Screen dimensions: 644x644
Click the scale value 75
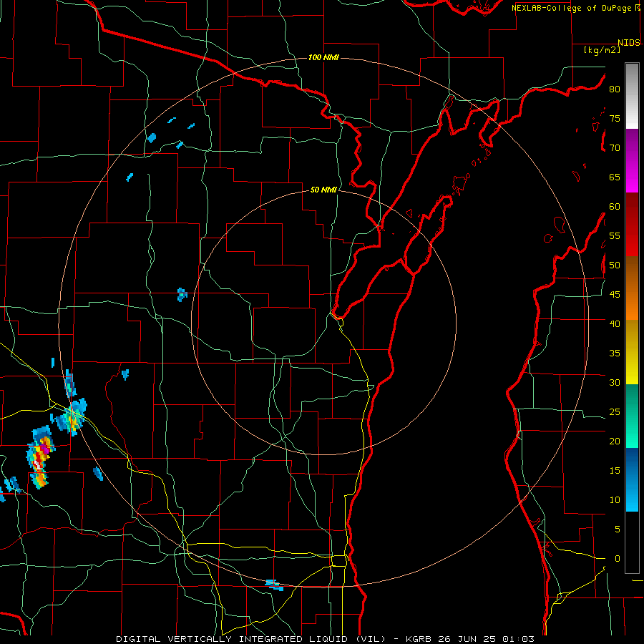click(615, 118)
